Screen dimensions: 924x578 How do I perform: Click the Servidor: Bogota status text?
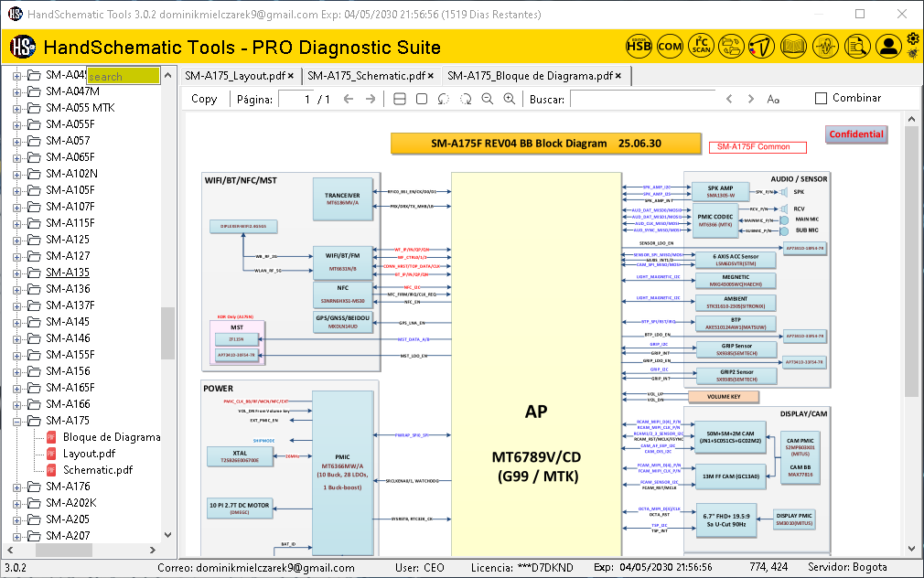coord(847,567)
